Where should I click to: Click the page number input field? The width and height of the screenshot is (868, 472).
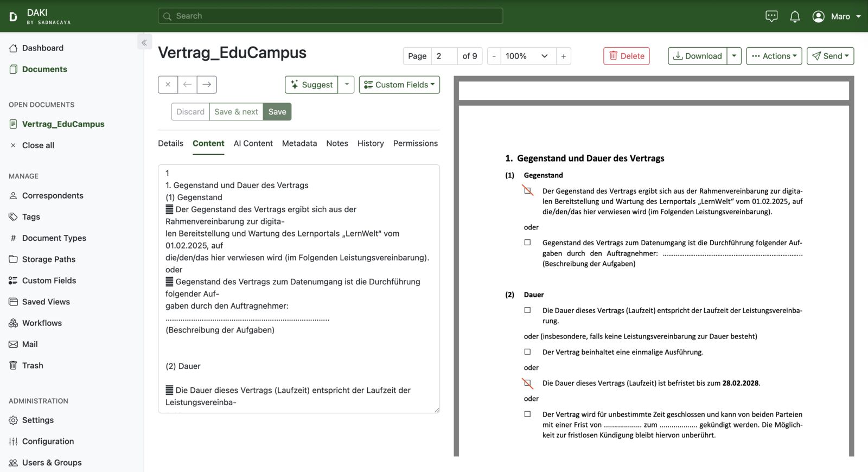444,56
